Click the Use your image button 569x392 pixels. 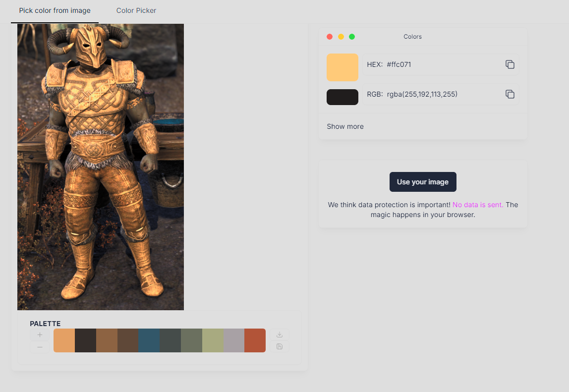point(423,182)
